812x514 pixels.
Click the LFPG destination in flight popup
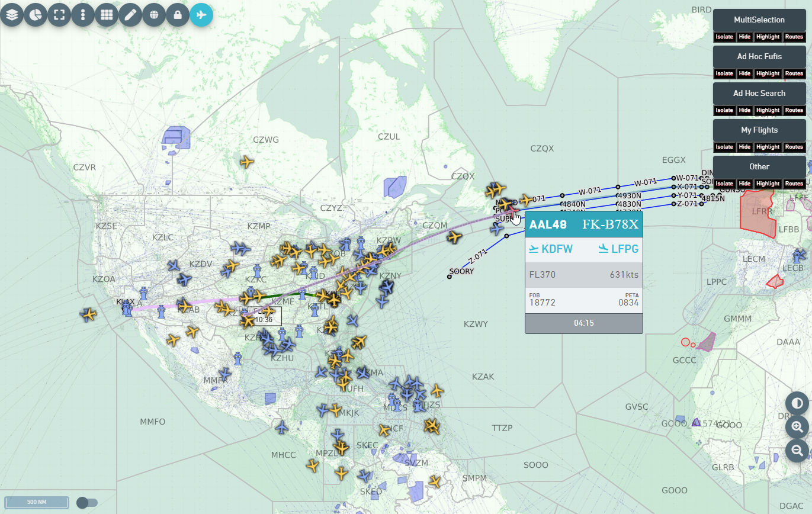(619, 249)
